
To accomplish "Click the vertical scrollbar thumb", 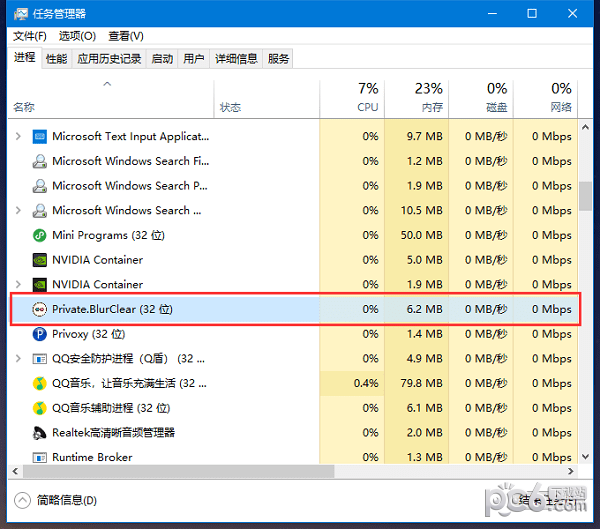I will 585,196.
